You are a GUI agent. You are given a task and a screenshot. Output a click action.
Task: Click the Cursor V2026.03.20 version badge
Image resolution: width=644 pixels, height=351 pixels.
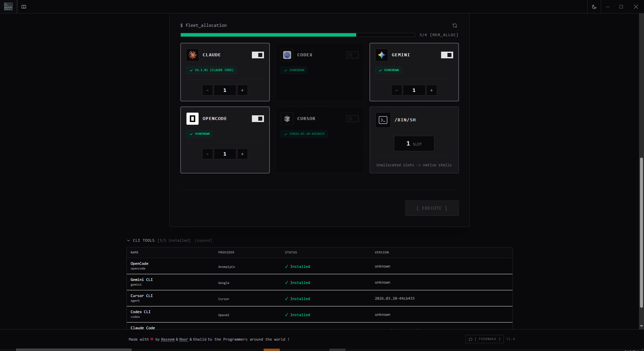pyautogui.click(x=304, y=134)
